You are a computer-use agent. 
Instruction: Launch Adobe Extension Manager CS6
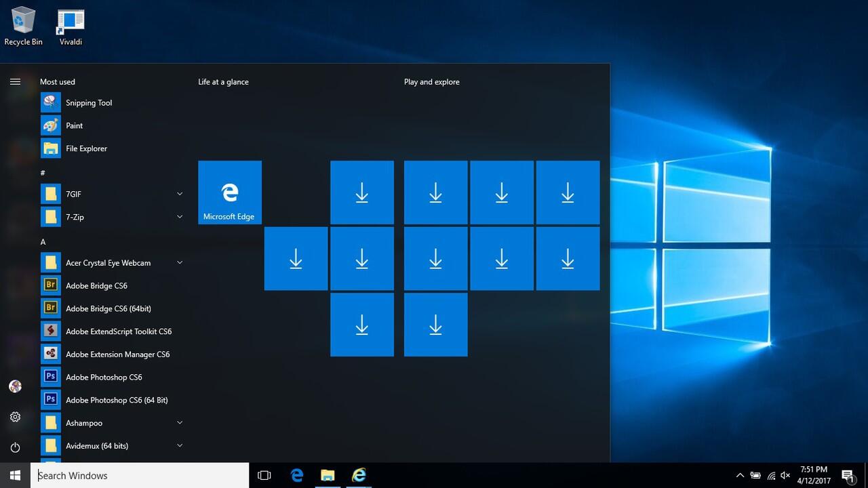(x=112, y=354)
